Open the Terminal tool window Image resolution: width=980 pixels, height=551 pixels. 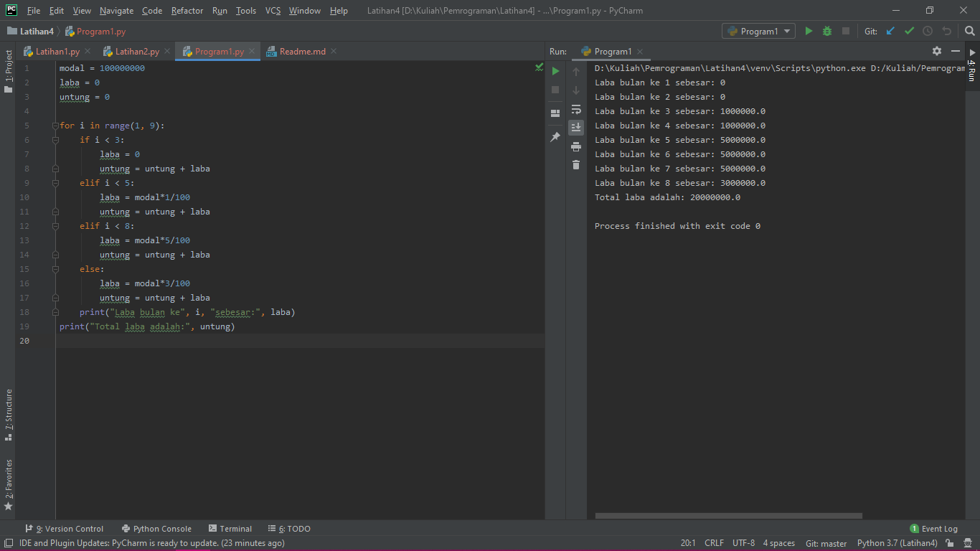click(x=230, y=528)
